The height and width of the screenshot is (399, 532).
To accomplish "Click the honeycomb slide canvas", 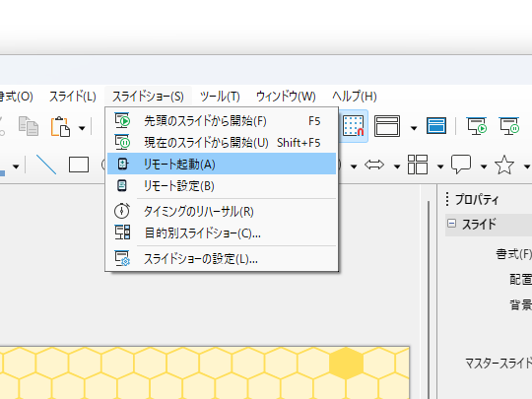I will (204, 372).
